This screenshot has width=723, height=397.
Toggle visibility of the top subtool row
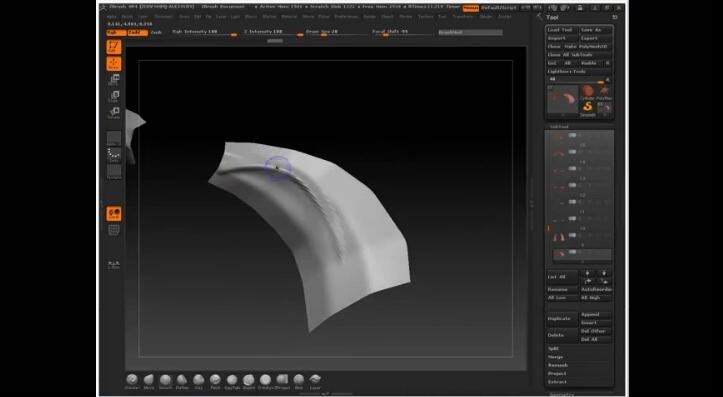[x=572, y=135]
